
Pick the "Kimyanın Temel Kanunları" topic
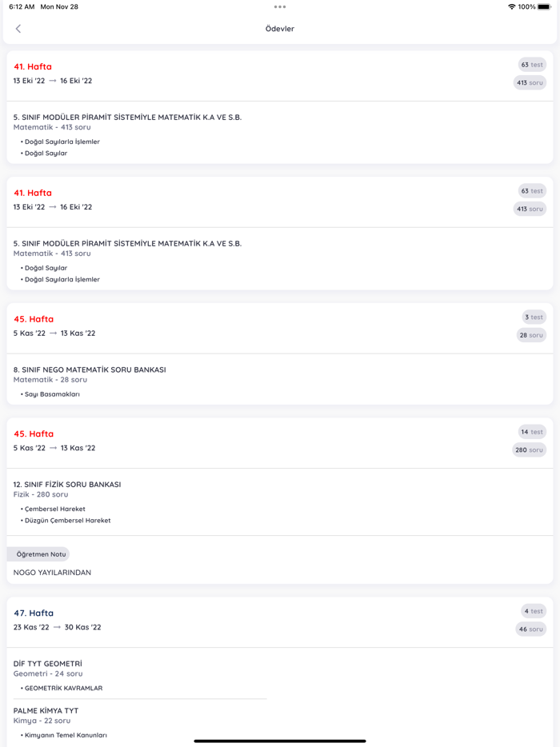tap(66, 735)
